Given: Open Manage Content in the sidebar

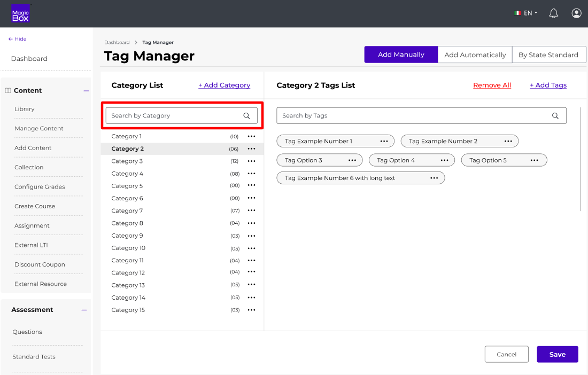Looking at the screenshot, I should (39, 129).
